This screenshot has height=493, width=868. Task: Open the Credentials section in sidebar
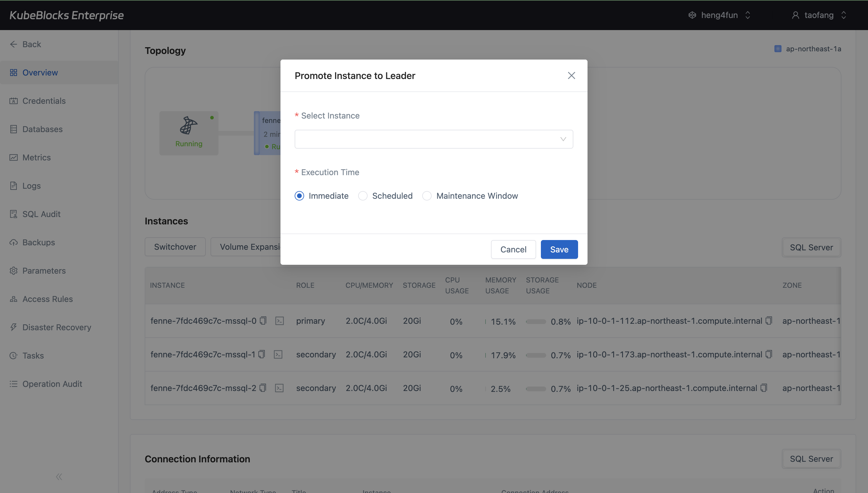[44, 101]
